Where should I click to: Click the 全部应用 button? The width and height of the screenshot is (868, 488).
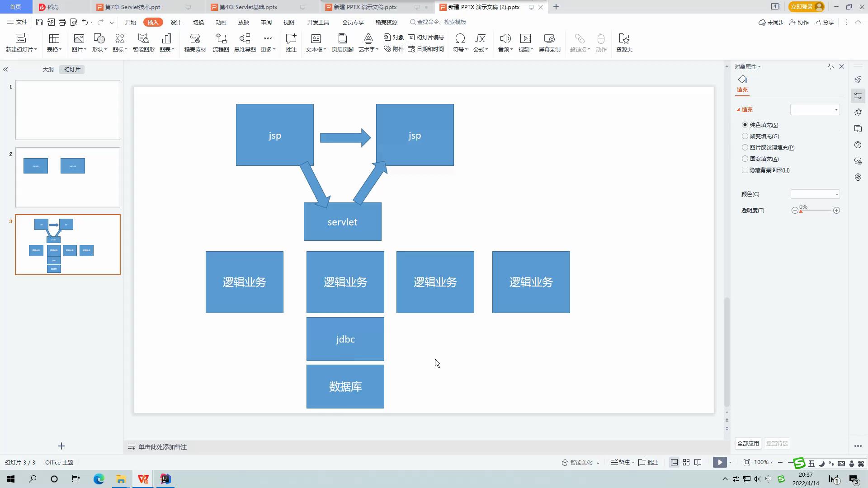point(748,444)
